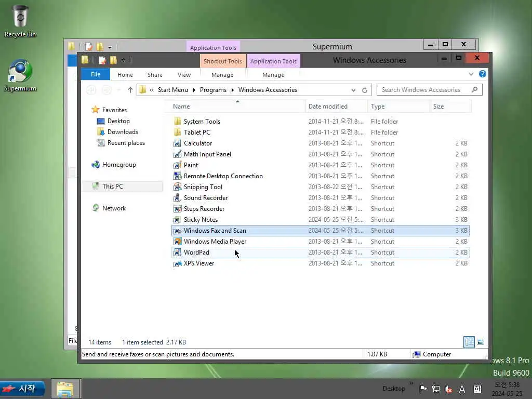
Task: Select Downloads in the navigation pane
Action: [x=123, y=131]
